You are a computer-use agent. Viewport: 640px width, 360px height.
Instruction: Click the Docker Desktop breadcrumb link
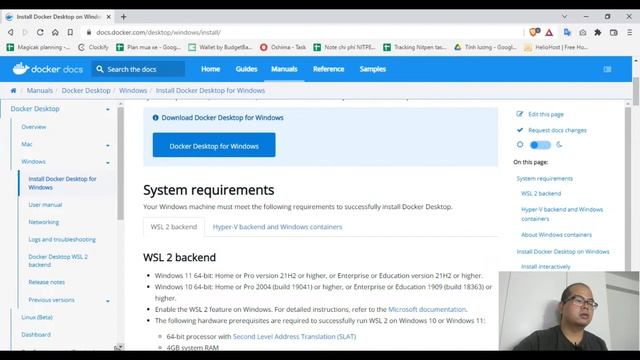pos(86,91)
